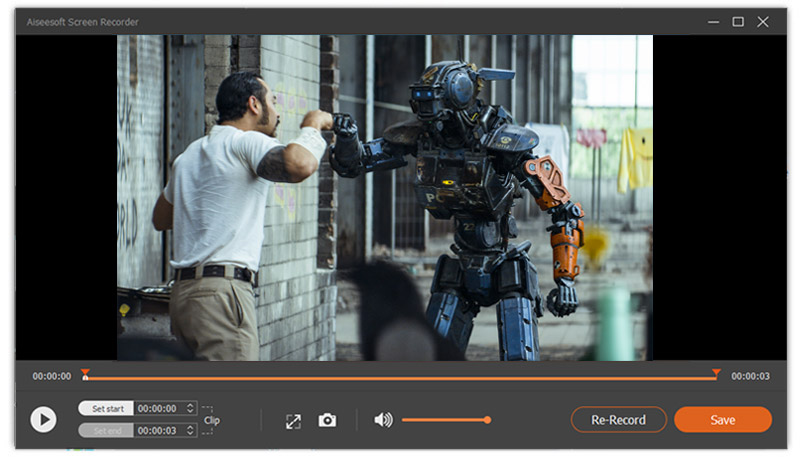
Task: Click the Re-Record button
Action: click(619, 420)
